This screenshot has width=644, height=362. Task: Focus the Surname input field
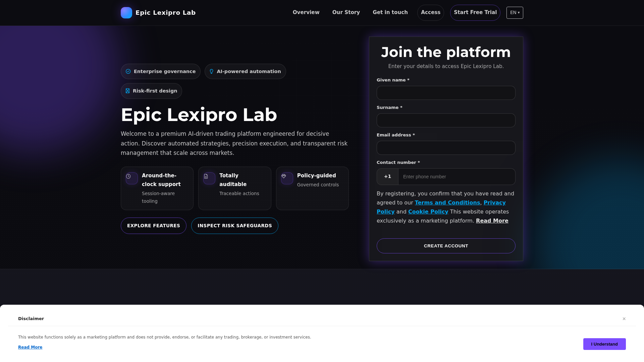coord(446,120)
